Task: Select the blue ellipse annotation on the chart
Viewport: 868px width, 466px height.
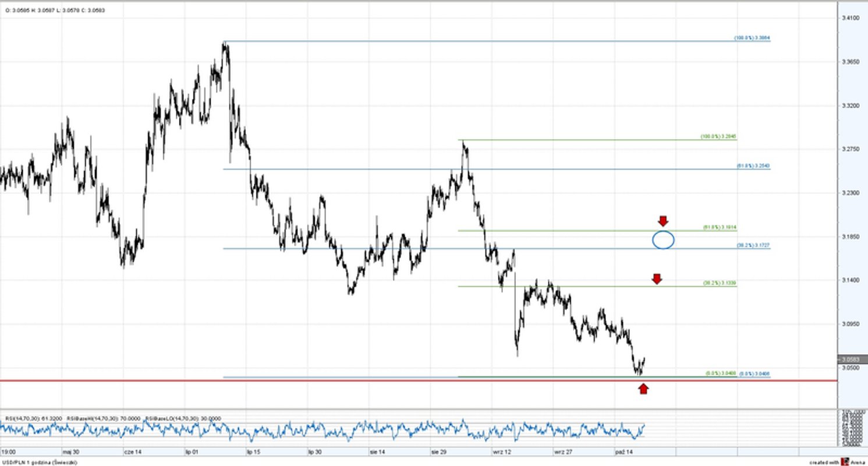Action: [x=662, y=239]
